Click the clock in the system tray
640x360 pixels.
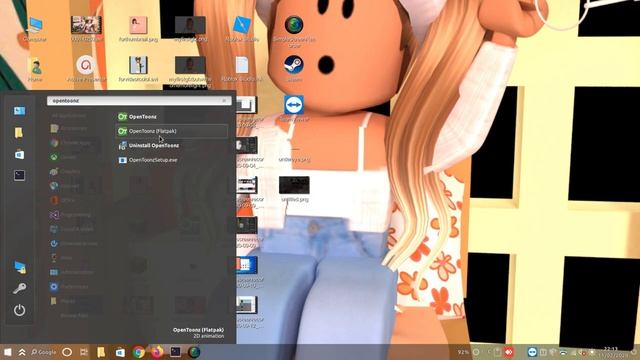611,352
